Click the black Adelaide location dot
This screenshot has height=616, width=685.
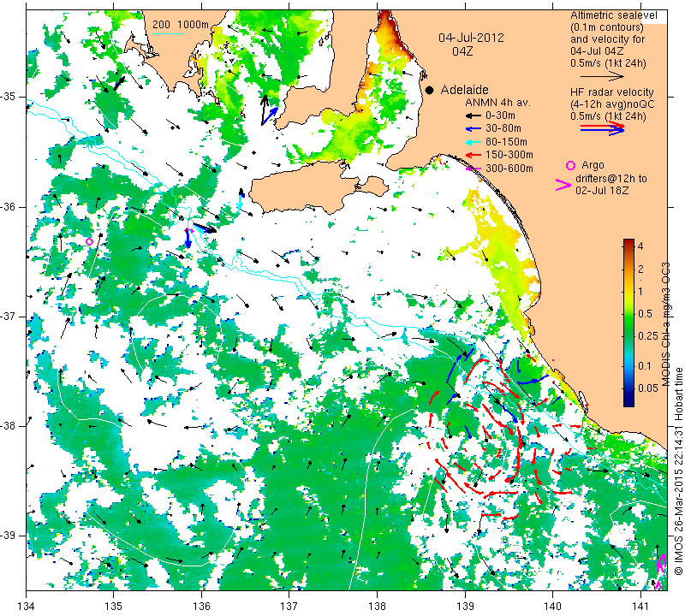pos(430,90)
